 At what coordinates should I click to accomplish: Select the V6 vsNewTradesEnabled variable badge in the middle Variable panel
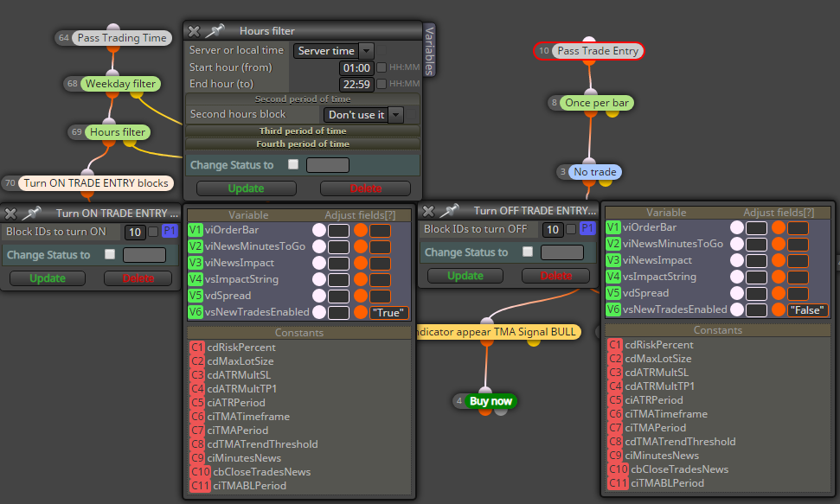196,312
